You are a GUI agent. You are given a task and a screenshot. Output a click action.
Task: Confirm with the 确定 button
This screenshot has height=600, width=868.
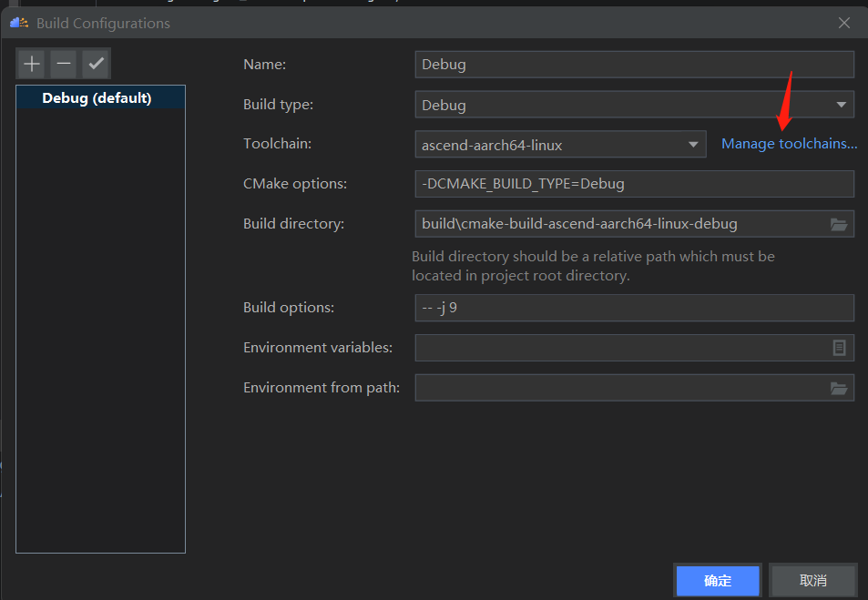pos(718,580)
